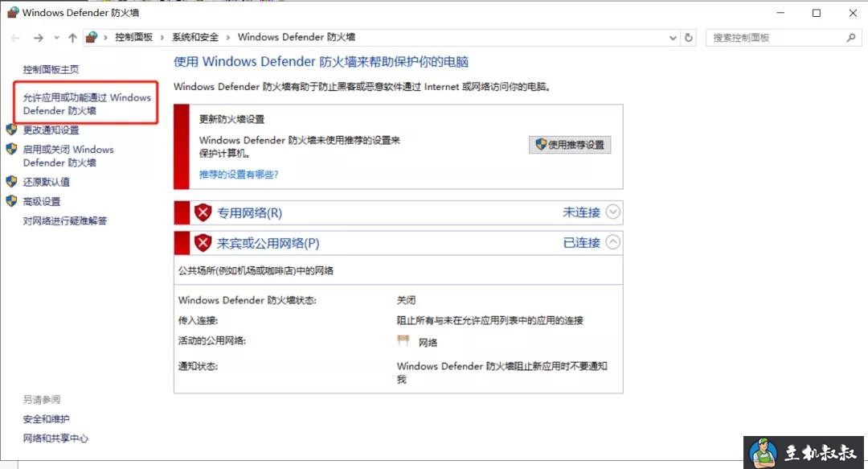This screenshot has height=469, width=868.
Task: Click the network bench icon beside 网络
Action: [x=403, y=340]
